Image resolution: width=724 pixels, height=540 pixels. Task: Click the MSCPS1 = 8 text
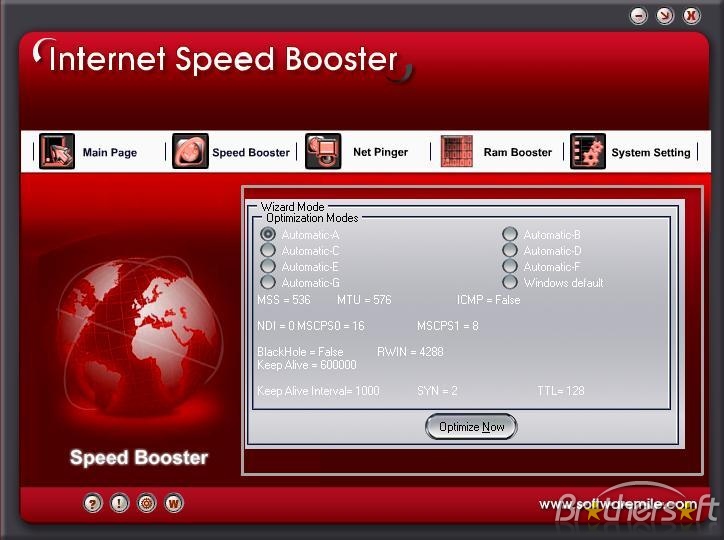(x=447, y=326)
